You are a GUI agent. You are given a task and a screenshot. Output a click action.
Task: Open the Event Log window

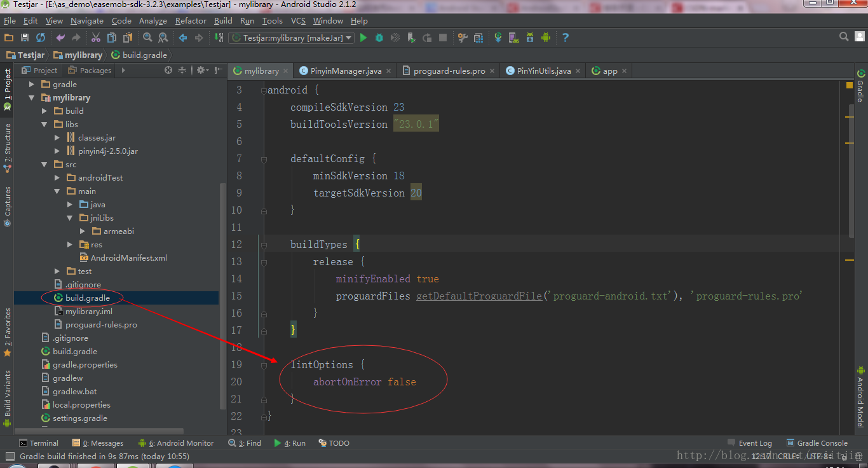pyautogui.click(x=750, y=443)
